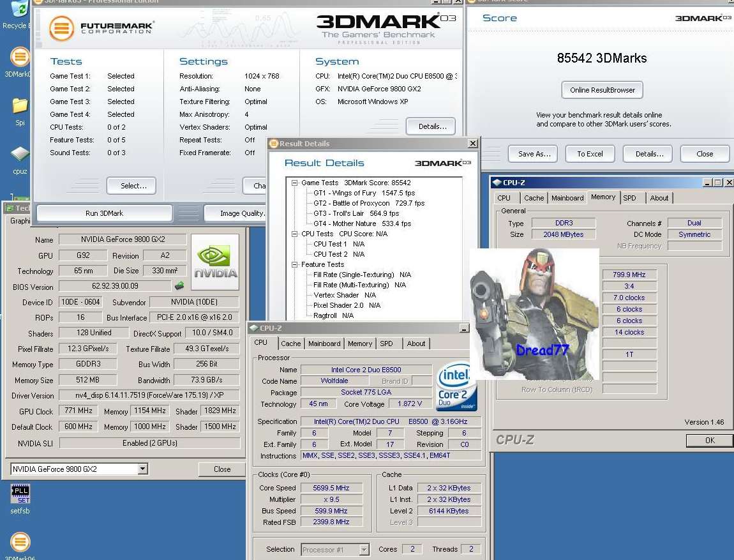Collapse the Feature Tests tree node
Screen dimensions: 734x560
tap(294, 264)
